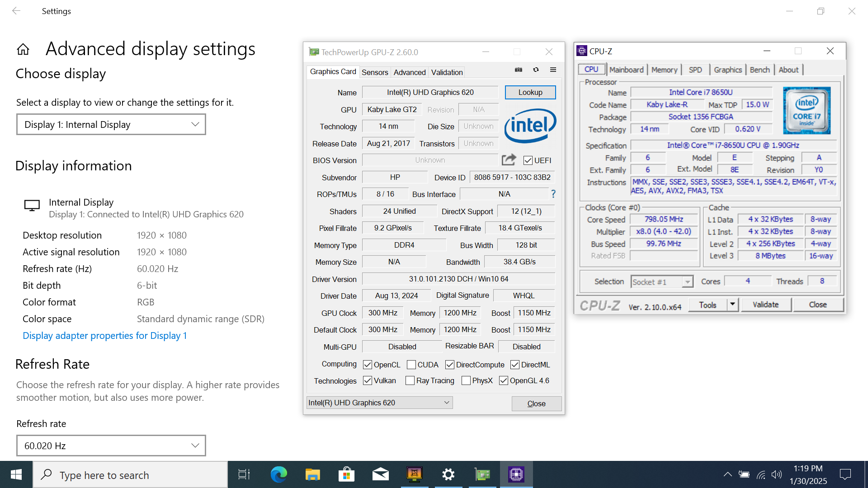The width and height of the screenshot is (868, 488).
Task: Show hidden system tray icons
Action: [x=727, y=474]
